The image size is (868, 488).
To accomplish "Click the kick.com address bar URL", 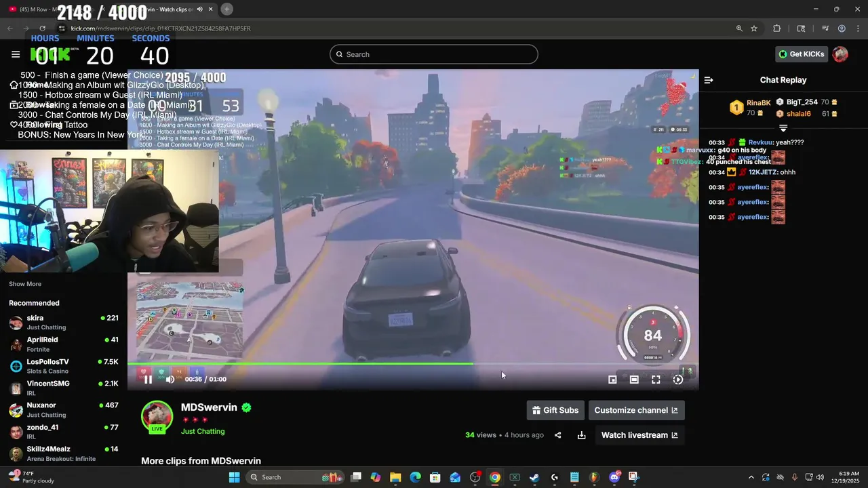I will pyautogui.click(x=161, y=28).
